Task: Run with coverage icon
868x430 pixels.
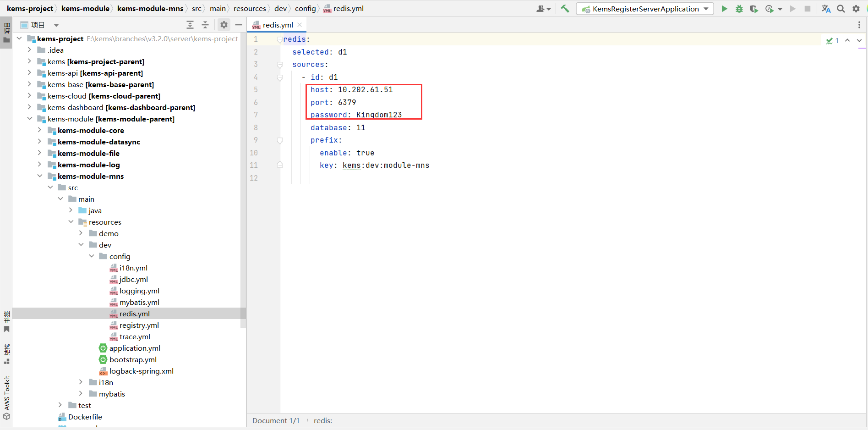Action: [753, 9]
